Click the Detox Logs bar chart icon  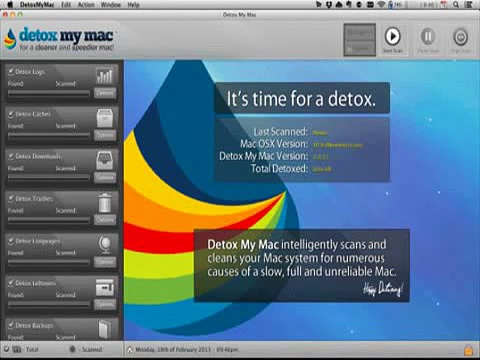pyautogui.click(x=105, y=76)
